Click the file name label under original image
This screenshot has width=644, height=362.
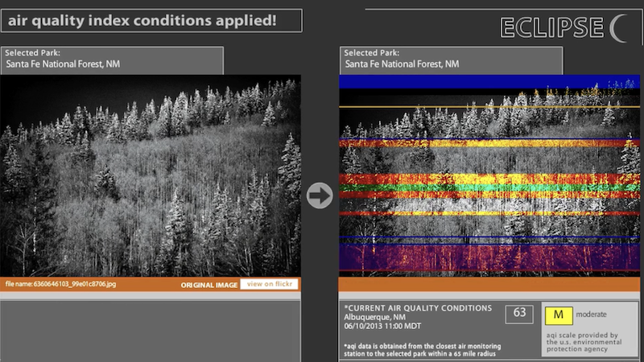[x=61, y=285]
